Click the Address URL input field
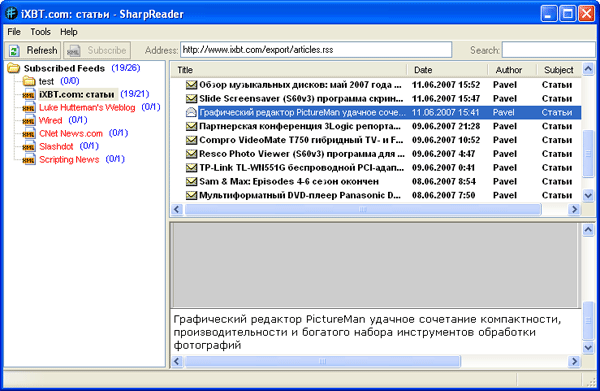This screenshot has width=600, height=391. coord(316,50)
